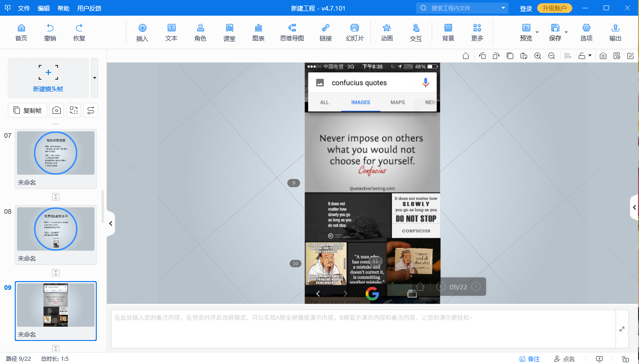
Task: Click the 撤销 undo button
Action: point(50,32)
